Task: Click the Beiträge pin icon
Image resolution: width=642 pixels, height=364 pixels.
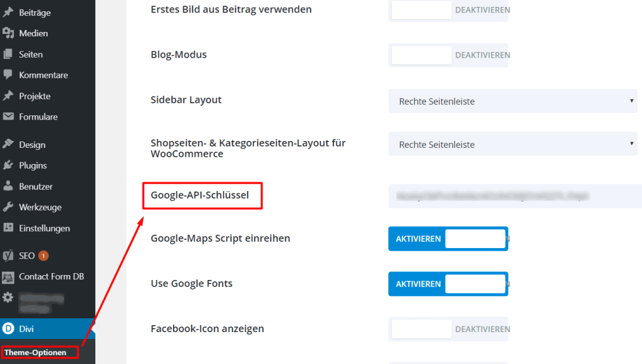Action: (8, 13)
